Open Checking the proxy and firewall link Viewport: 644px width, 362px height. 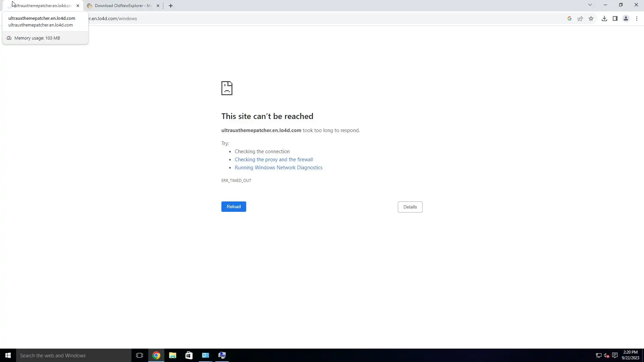(274, 160)
